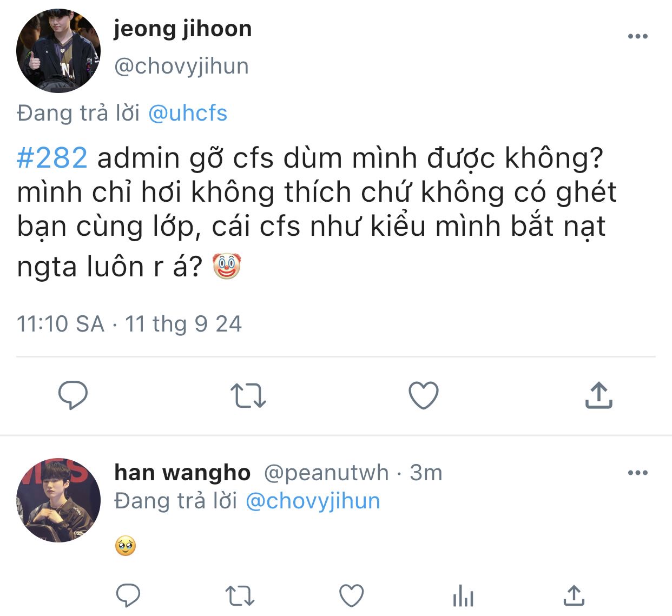Screen dimensions: 672x616
Task: Retweet han wangho's reply
Action: click(240, 596)
